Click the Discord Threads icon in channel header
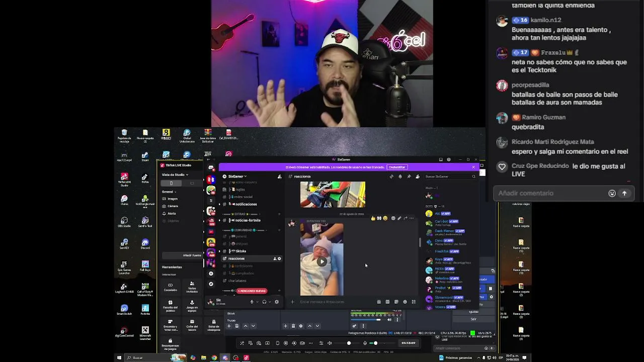The image size is (644, 362). (391, 176)
